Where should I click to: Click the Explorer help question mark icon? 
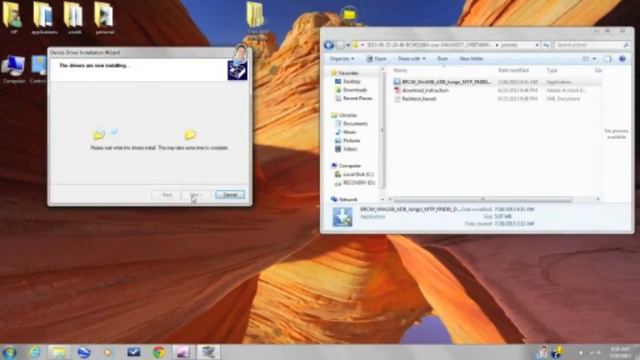click(622, 59)
